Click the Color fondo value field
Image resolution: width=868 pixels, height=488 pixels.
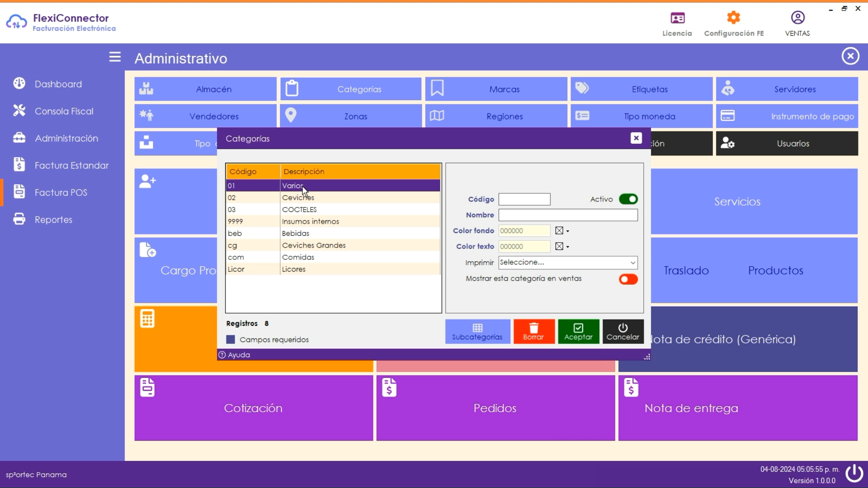tap(524, 231)
